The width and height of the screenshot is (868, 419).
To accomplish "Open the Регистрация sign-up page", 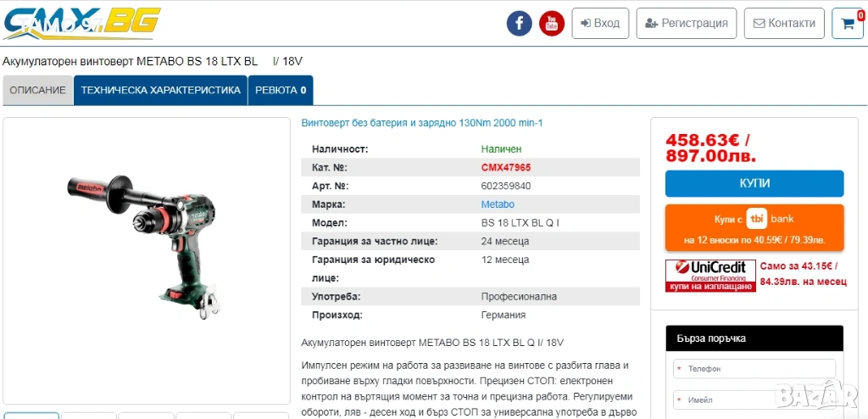I will (x=687, y=23).
